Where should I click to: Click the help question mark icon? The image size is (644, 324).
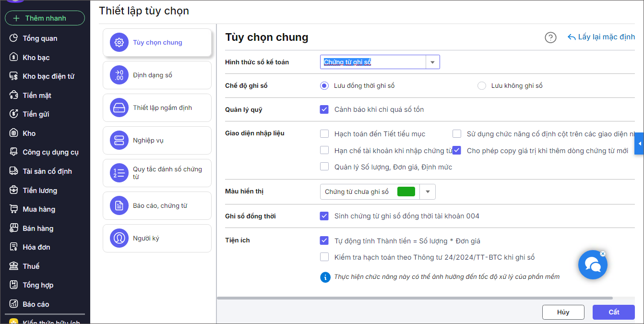550,37
